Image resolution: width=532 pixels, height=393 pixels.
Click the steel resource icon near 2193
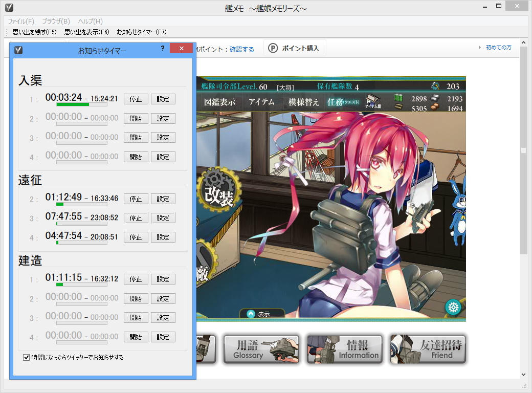pyautogui.click(x=435, y=98)
